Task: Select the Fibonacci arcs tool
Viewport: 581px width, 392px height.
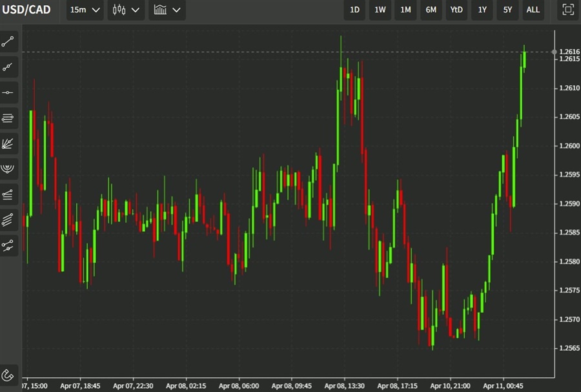Action: 8,169
